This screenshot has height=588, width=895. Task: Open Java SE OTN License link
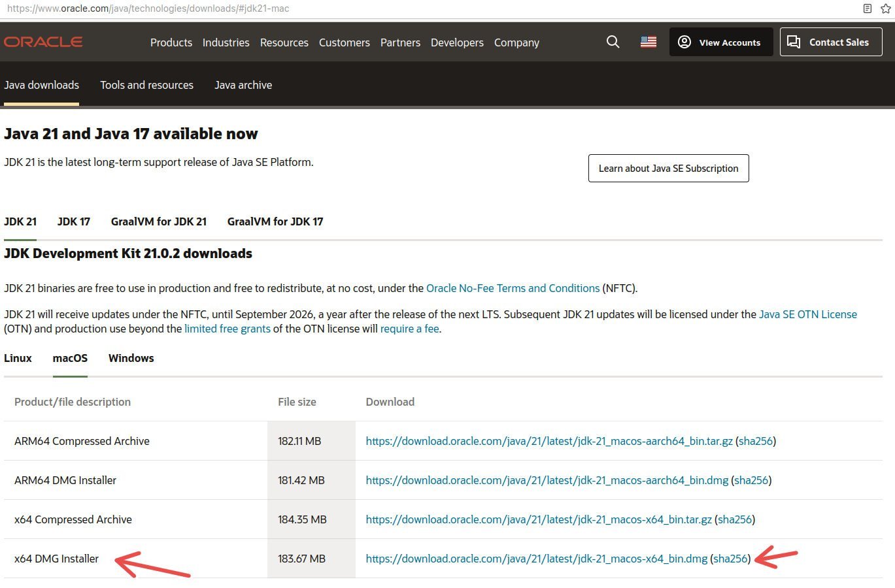808,314
